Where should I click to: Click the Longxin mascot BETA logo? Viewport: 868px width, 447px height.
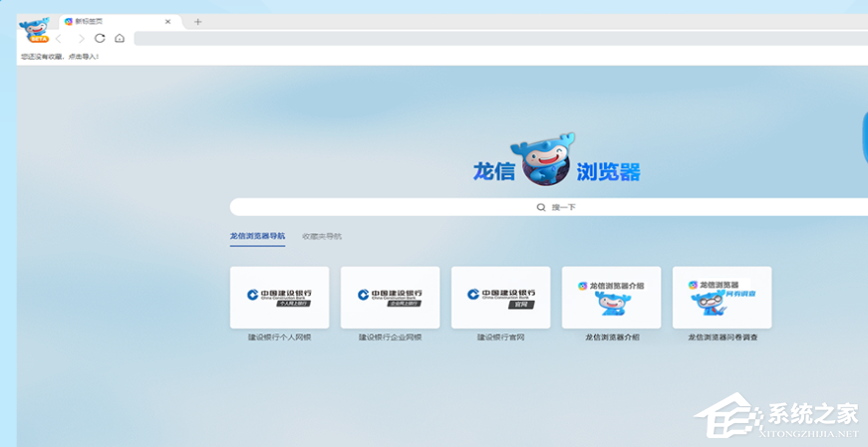[34, 30]
